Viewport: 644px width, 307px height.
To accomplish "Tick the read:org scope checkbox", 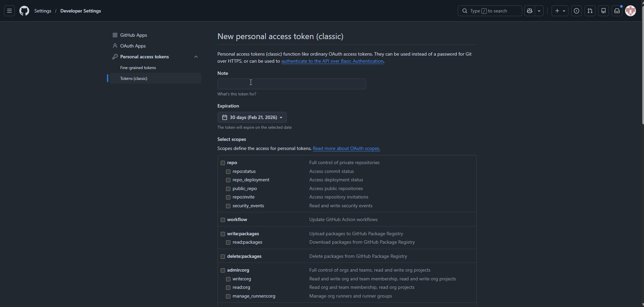I will [x=228, y=287].
